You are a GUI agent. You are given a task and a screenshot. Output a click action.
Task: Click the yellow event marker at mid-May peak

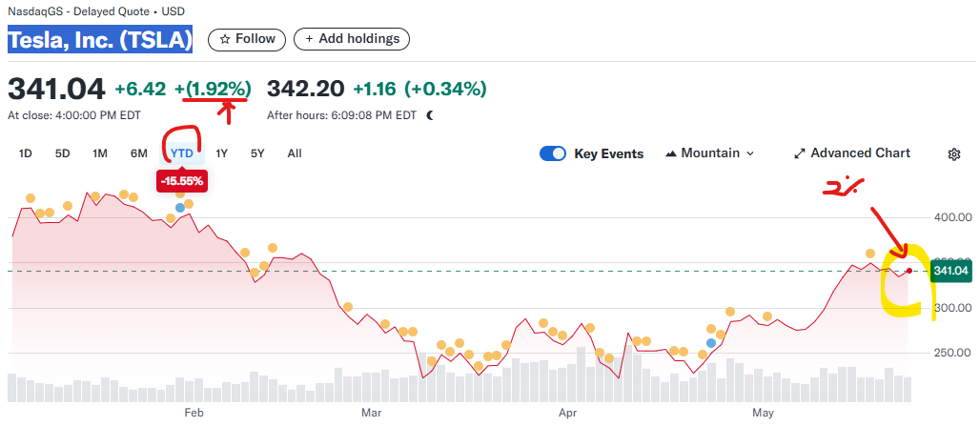pyautogui.click(x=870, y=254)
